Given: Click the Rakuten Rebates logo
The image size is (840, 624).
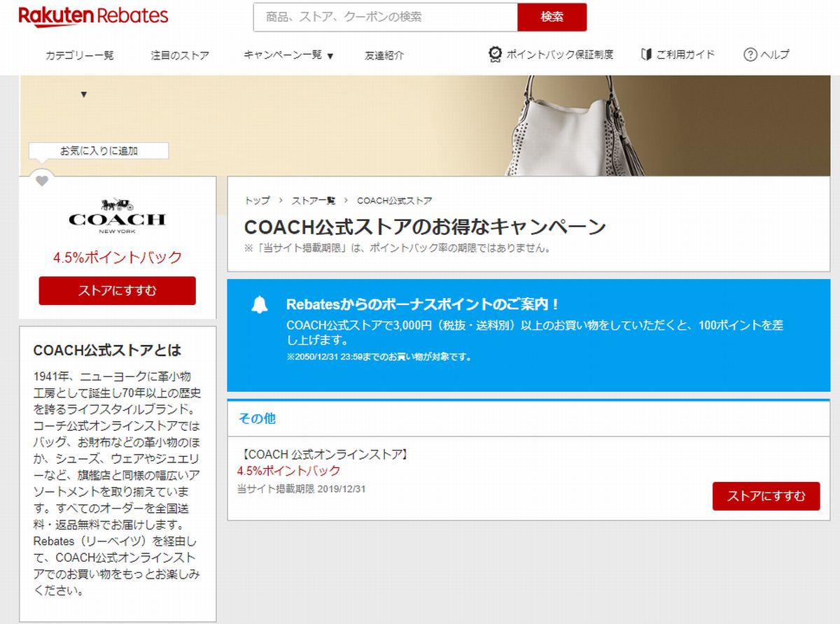Looking at the screenshot, I should coord(93,17).
